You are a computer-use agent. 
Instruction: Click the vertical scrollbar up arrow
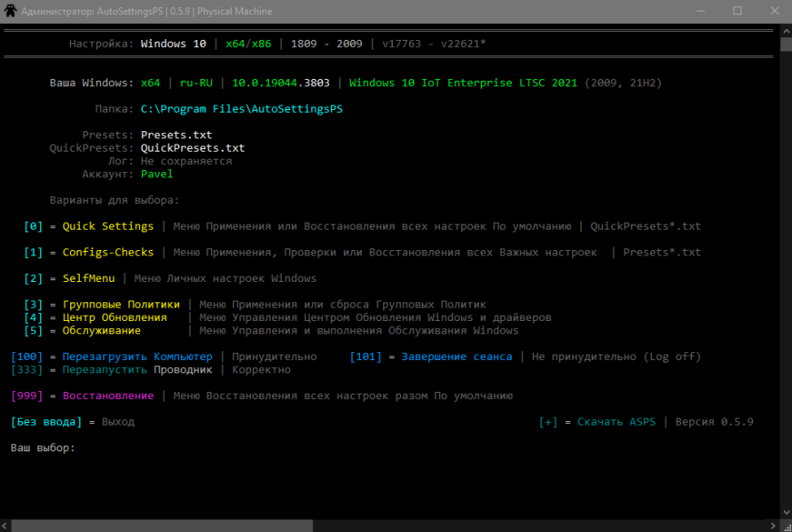pos(786,31)
